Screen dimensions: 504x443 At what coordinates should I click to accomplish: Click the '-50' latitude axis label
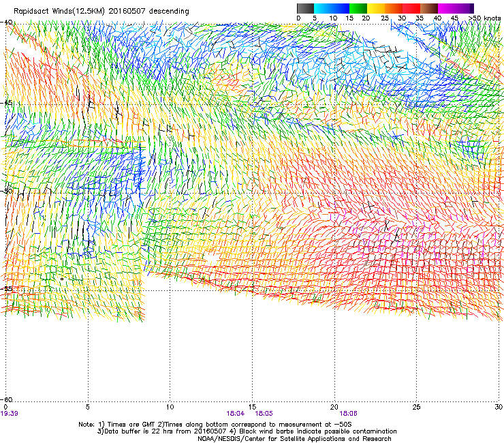pyautogui.click(x=7, y=191)
